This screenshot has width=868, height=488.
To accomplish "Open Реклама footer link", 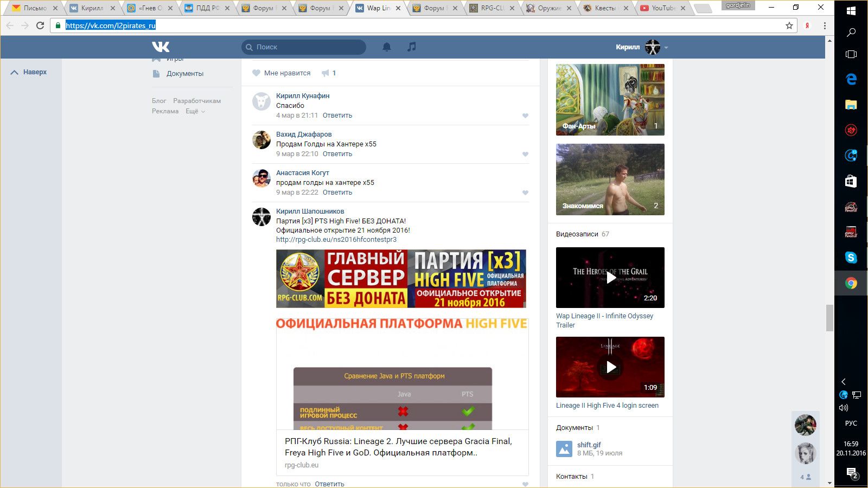I will (x=165, y=111).
